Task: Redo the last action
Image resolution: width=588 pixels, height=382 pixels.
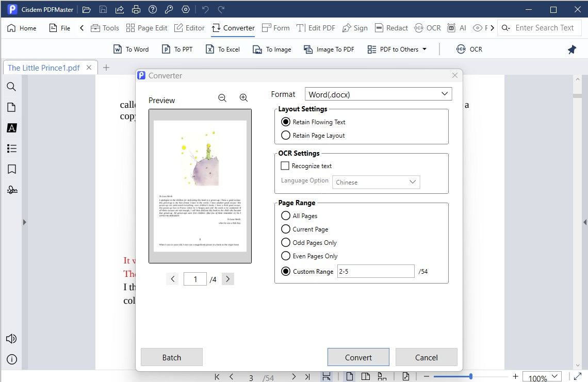Action: pos(221,10)
